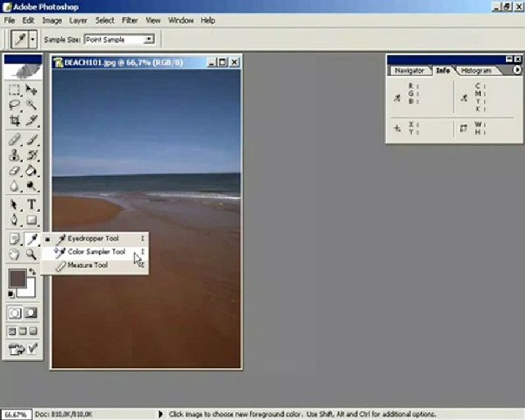Switch to the Histogram tab

click(476, 71)
